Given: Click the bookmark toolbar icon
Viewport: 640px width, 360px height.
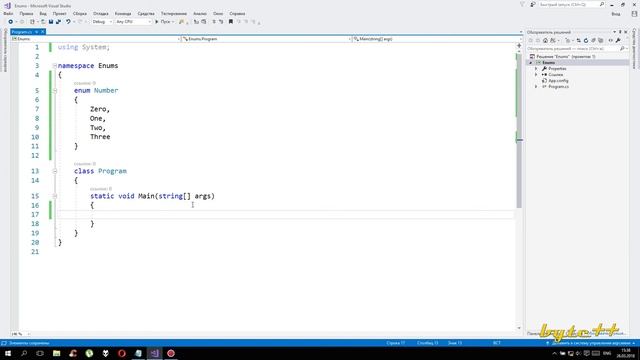Looking at the screenshot, I should coord(231,22).
